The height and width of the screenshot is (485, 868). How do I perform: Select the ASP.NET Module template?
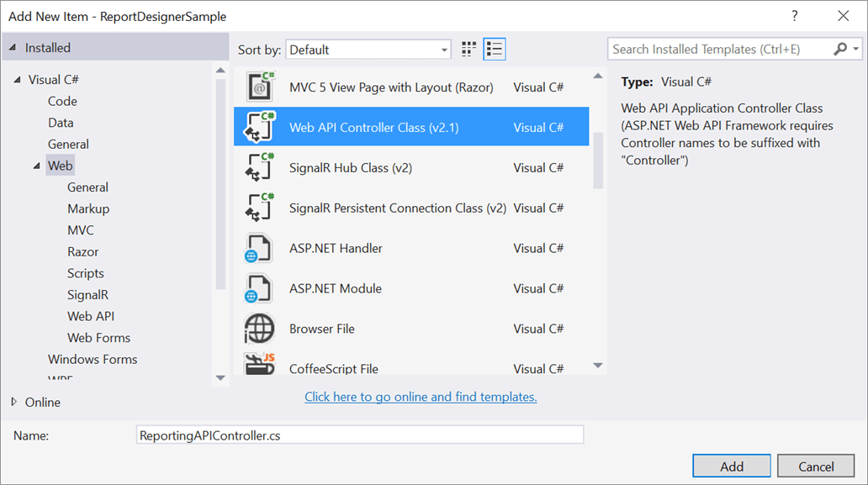tap(411, 288)
